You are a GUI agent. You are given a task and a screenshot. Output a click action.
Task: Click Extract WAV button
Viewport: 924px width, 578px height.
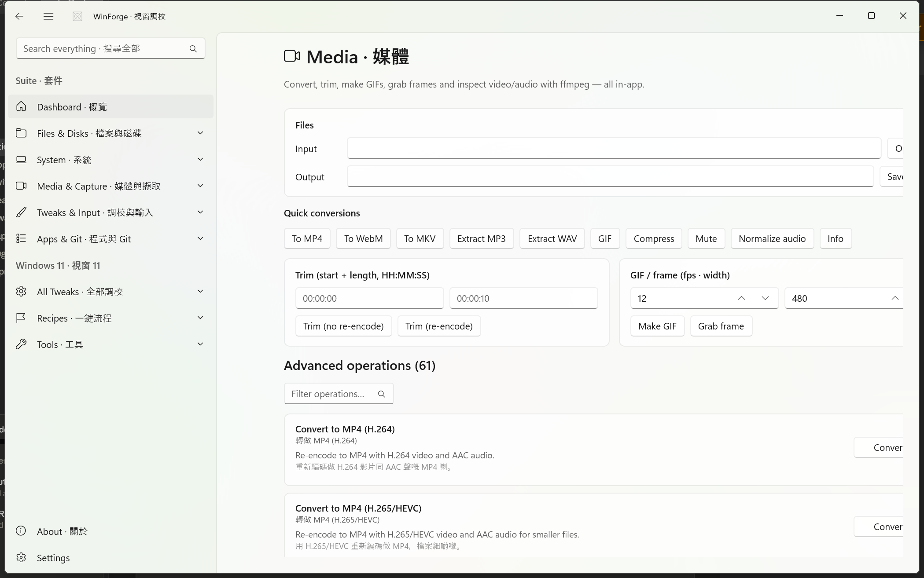(x=552, y=238)
